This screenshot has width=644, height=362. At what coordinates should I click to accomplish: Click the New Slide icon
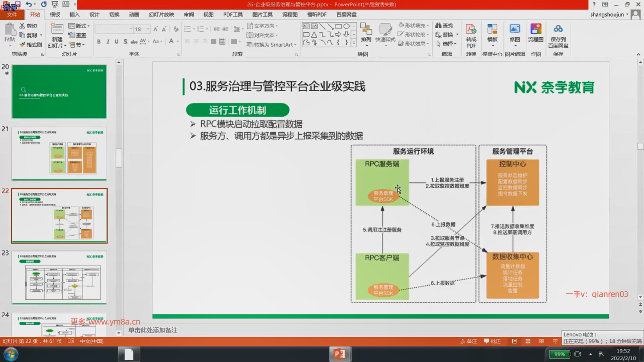(57, 29)
